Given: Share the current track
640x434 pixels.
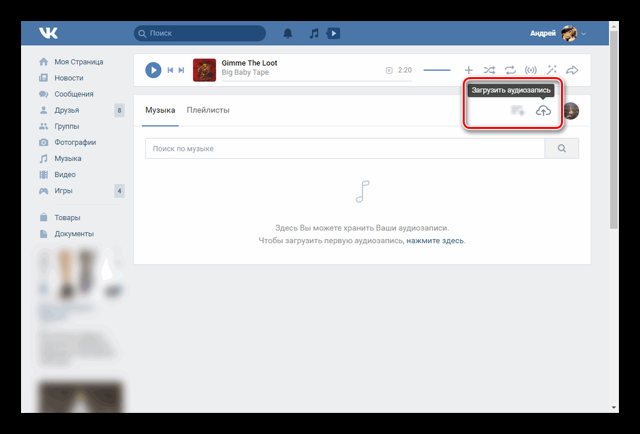Looking at the screenshot, I should click(x=572, y=70).
